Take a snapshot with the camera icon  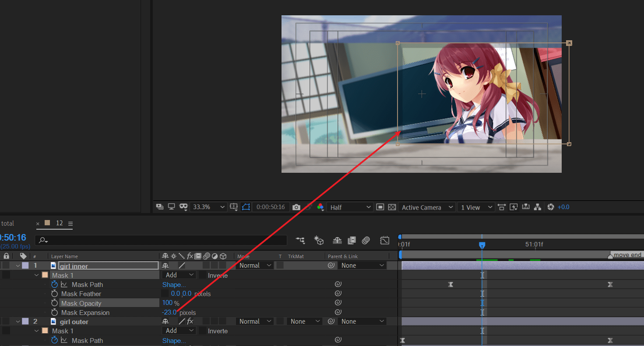[x=296, y=207]
